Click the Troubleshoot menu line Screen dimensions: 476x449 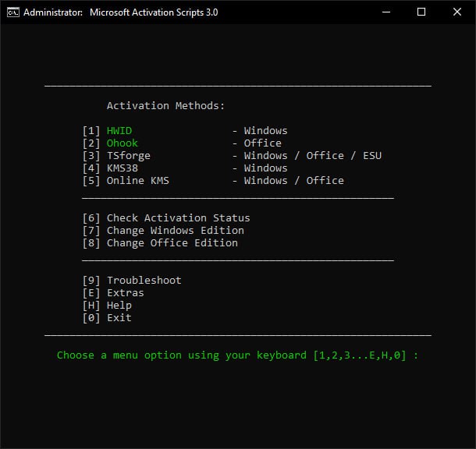click(144, 281)
